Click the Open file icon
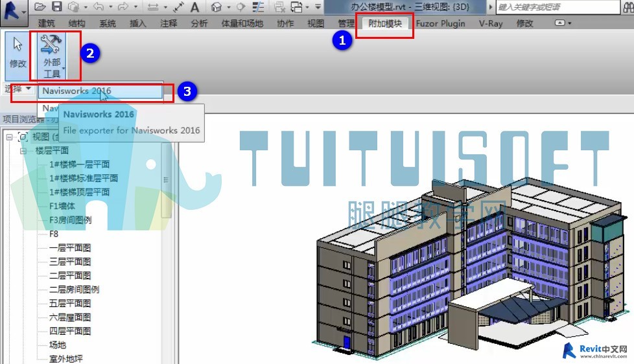Image resolution: width=634 pixels, height=364 pixels. click(x=40, y=6)
